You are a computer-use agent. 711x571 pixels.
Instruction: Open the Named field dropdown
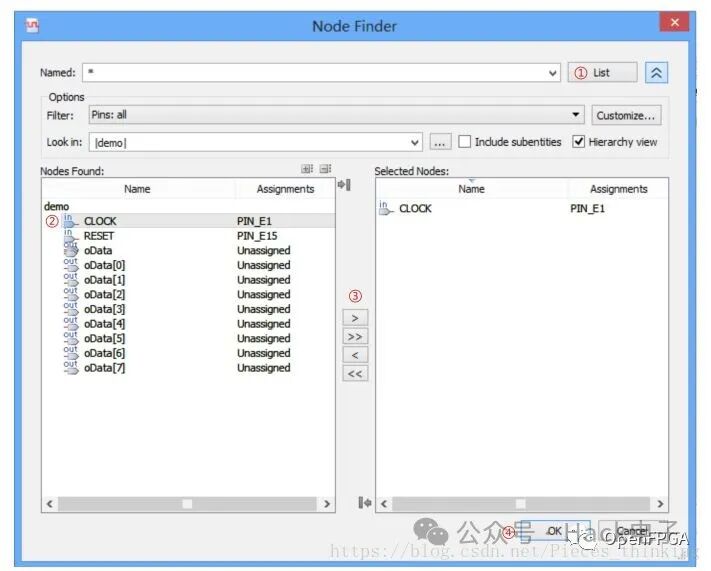tap(554, 73)
